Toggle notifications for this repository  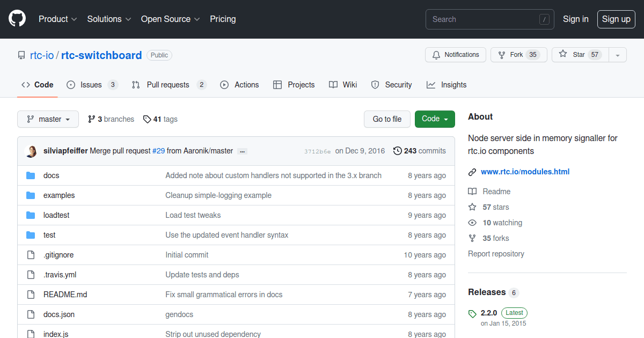(x=455, y=54)
